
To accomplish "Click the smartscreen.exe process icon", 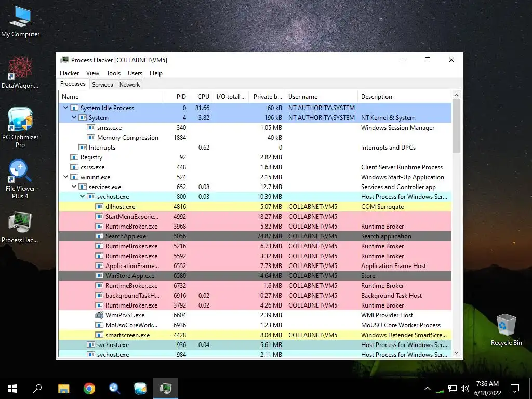I will coord(99,335).
